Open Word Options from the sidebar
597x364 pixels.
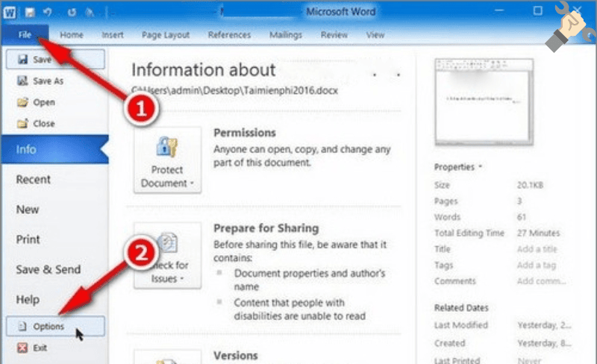(x=49, y=326)
